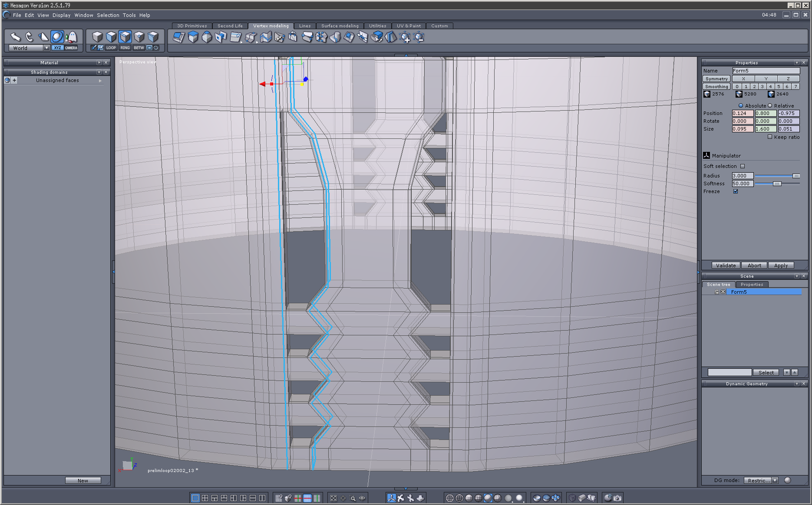Uncheck the Freeze checkbox

point(736,191)
